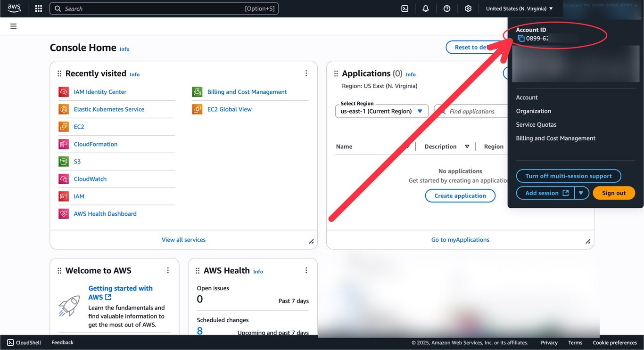Screen dimensions: 644x350
Task: Open the CloudWatch link
Action: 90,179
